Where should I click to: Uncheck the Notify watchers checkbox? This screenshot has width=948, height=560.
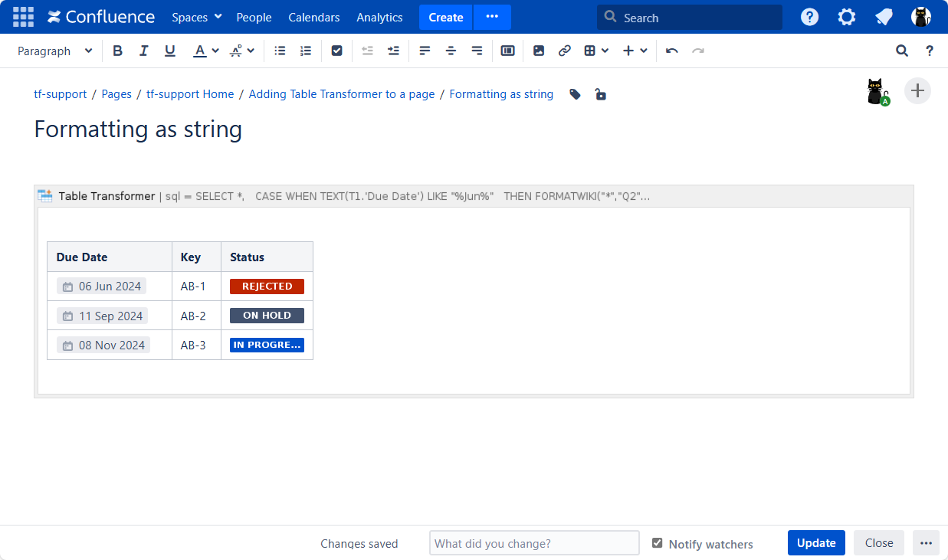click(x=658, y=543)
